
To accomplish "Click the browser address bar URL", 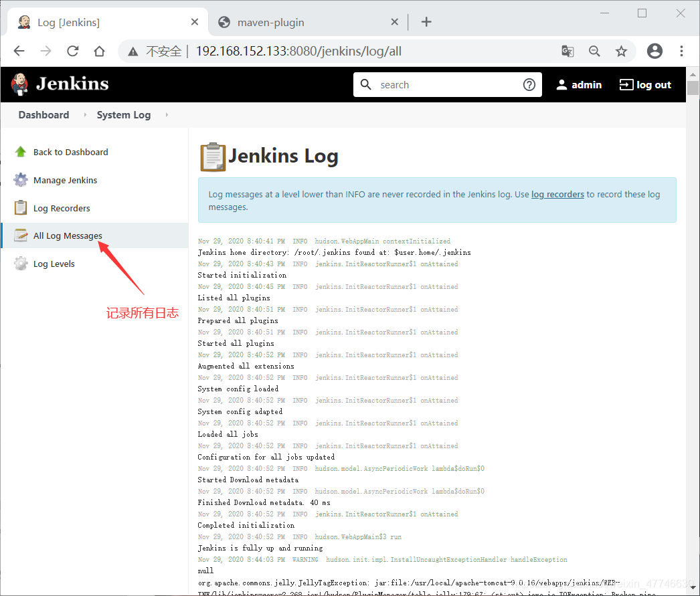I will coord(298,52).
